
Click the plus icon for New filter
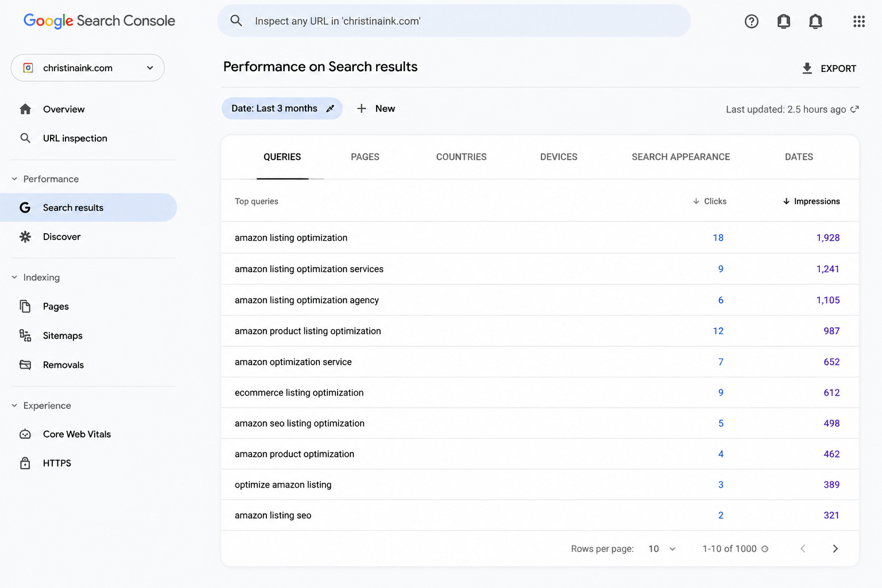[x=361, y=109]
